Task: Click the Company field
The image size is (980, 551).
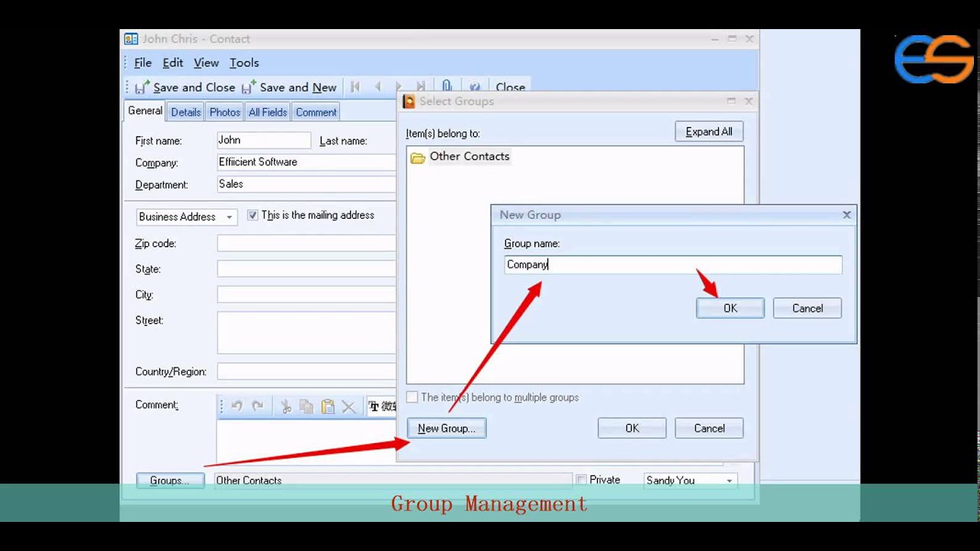Action: pyautogui.click(x=307, y=162)
